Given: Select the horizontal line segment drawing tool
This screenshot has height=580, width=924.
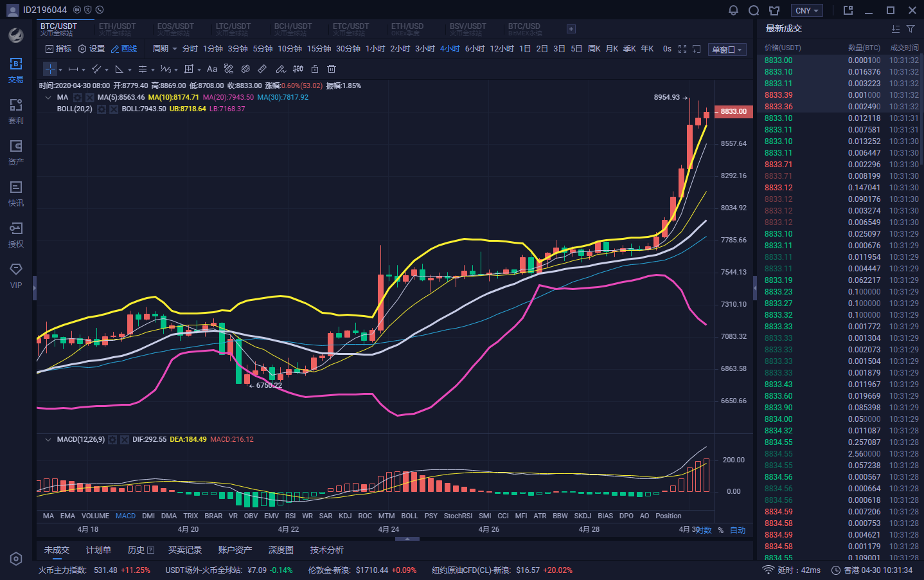Looking at the screenshot, I should coord(73,69).
